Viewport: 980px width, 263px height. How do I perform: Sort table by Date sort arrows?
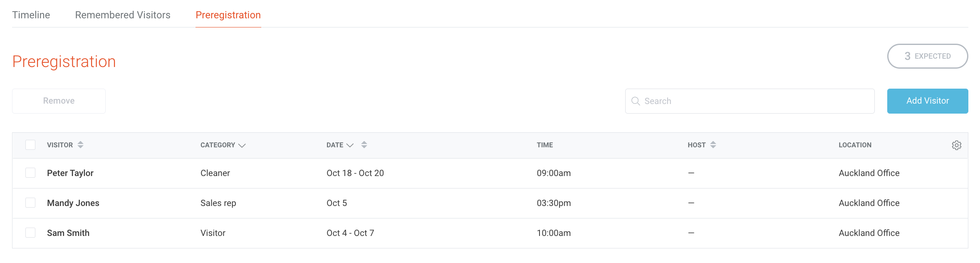click(x=364, y=145)
